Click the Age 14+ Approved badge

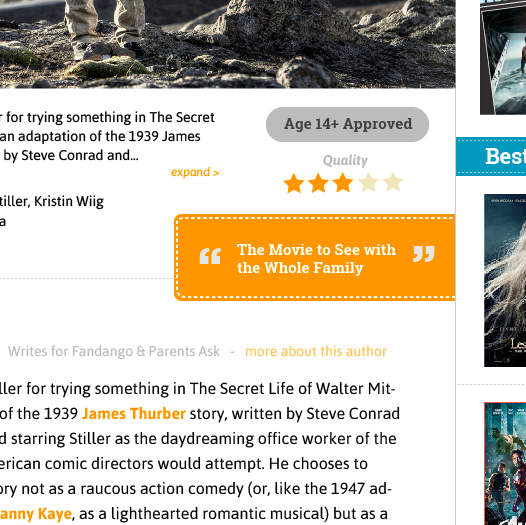pos(348,124)
